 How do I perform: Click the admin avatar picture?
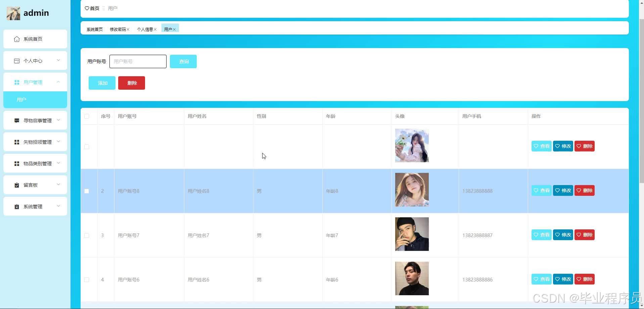coord(13,13)
